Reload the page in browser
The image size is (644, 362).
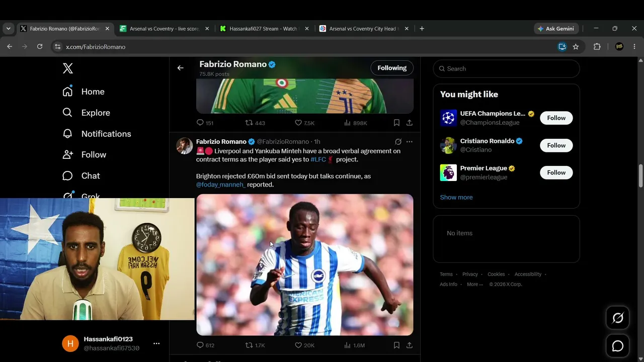coord(40,46)
